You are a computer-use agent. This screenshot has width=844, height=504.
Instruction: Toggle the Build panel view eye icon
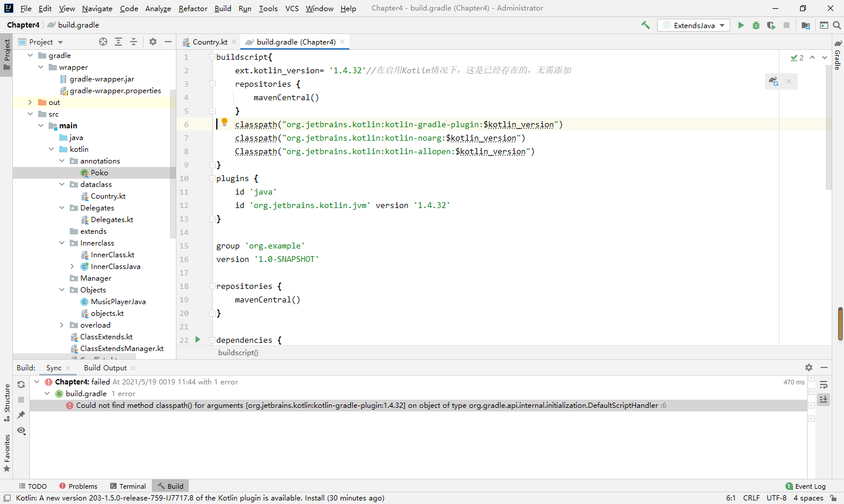pos(21,430)
